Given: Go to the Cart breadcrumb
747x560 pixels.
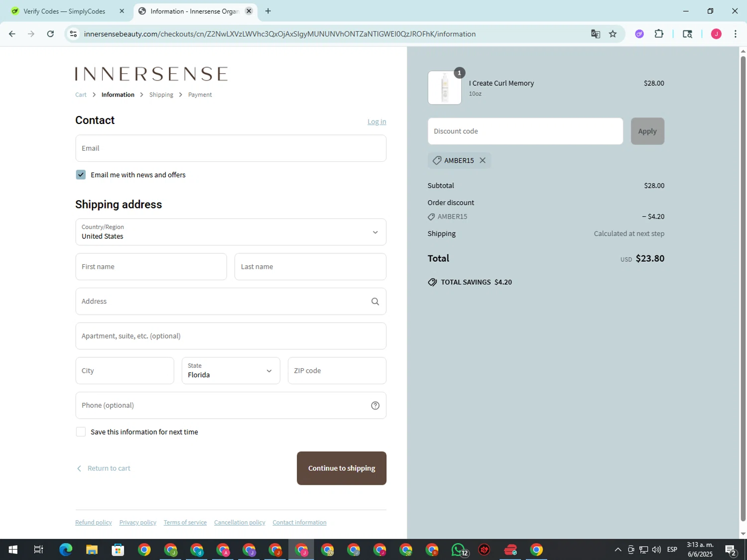Looking at the screenshot, I should tap(81, 95).
